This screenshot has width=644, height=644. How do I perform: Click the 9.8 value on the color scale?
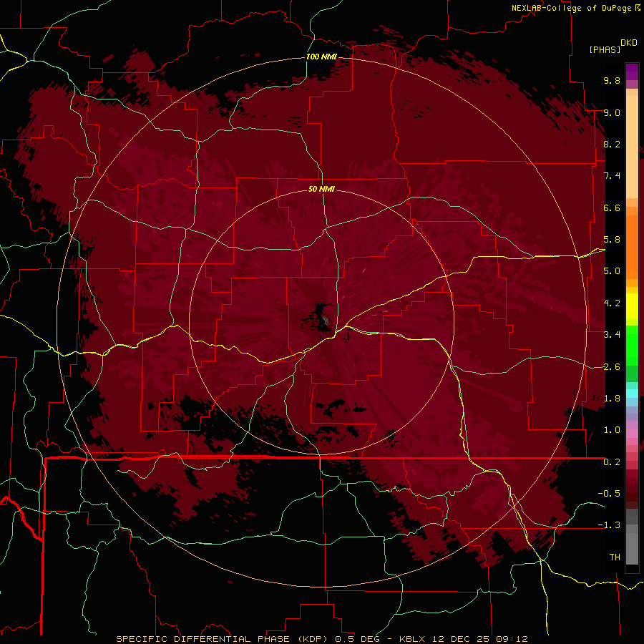coord(612,80)
